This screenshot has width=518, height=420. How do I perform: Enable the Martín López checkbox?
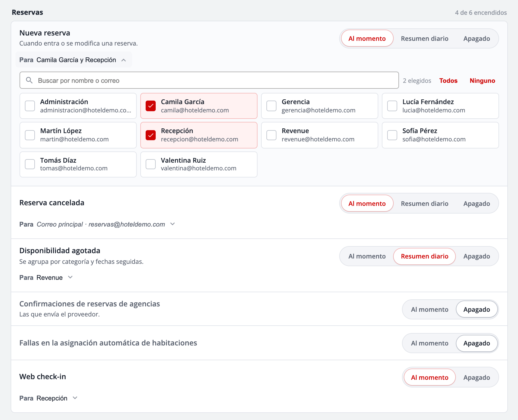30,135
